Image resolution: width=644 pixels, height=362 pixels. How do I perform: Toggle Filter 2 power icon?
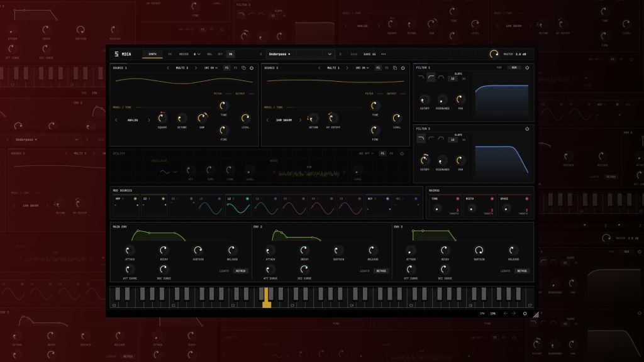(528, 129)
